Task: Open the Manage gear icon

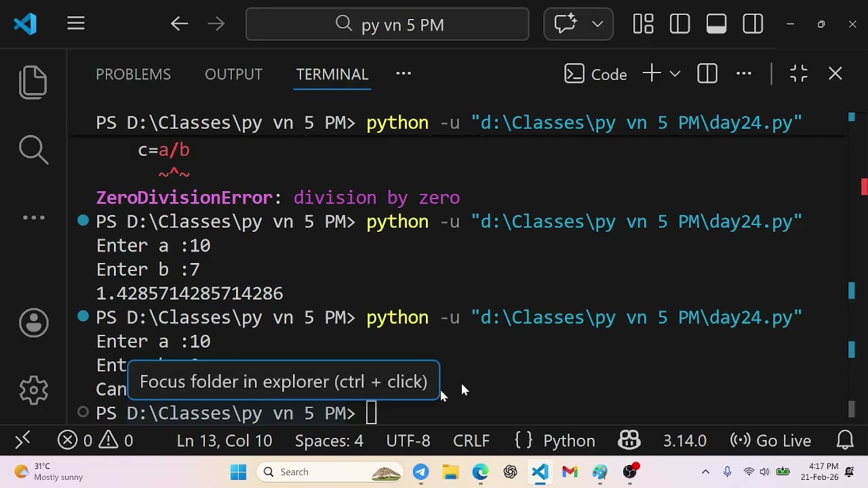Action: (33, 390)
